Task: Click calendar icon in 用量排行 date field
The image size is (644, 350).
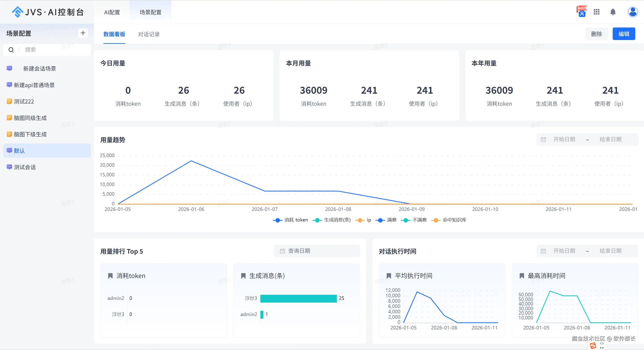Action: (x=282, y=251)
